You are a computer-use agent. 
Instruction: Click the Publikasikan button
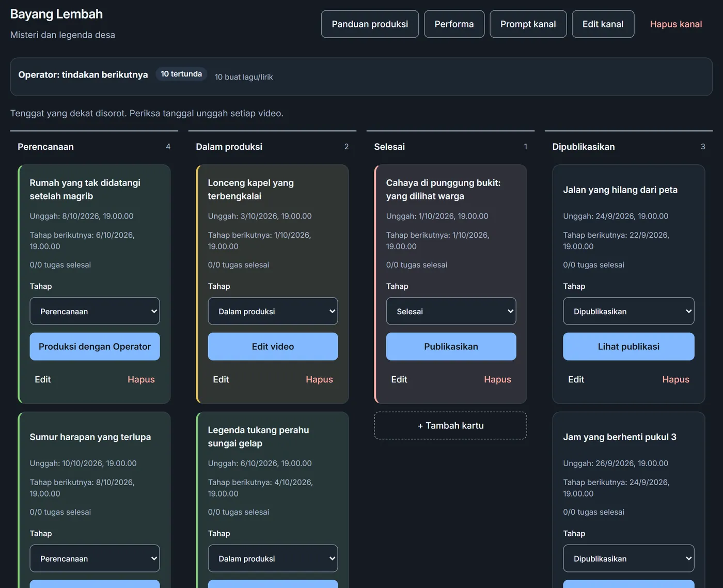tap(451, 347)
